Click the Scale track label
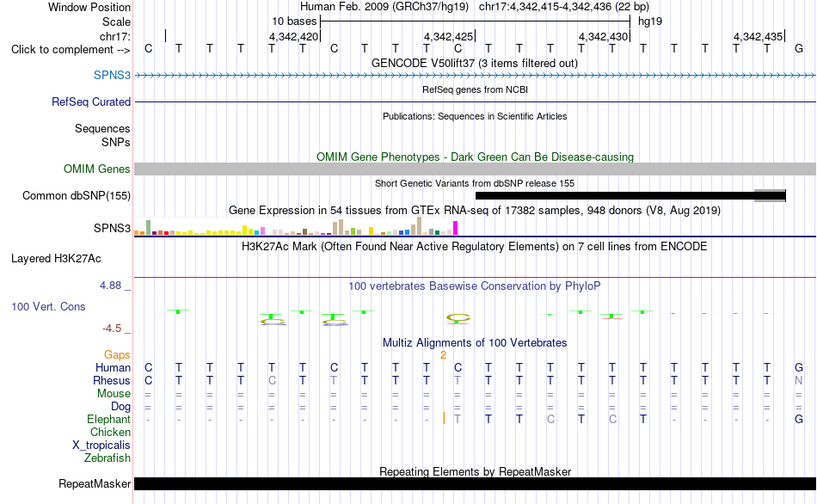This screenshot has width=817, height=504. 116,22
